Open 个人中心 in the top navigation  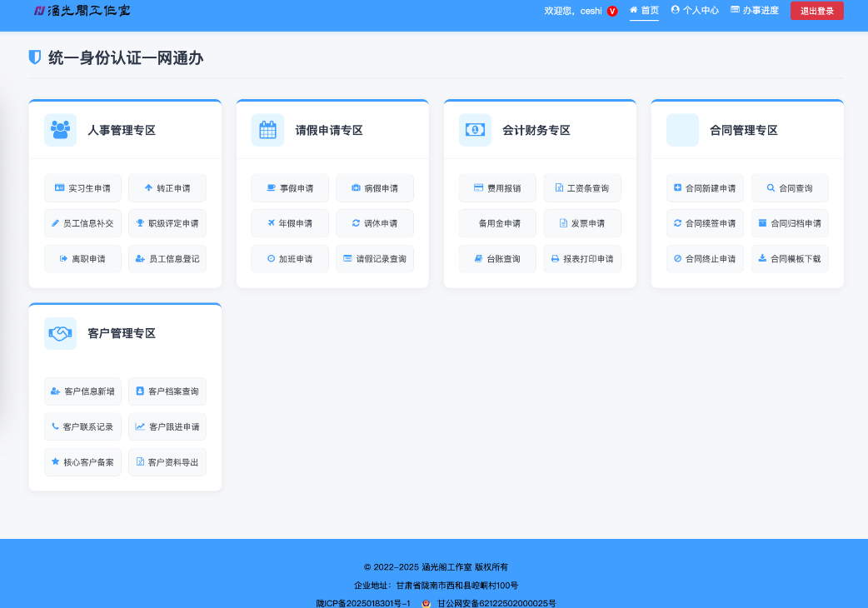[695, 11]
